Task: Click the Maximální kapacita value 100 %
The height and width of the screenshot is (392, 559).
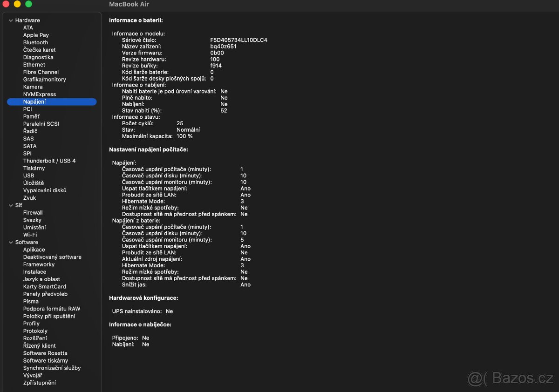Action: point(184,136)
